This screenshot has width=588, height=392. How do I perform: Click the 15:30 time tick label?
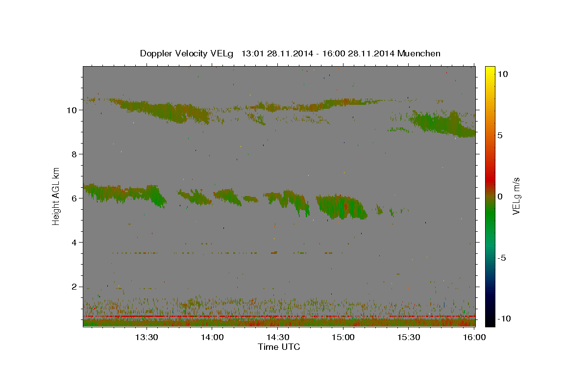click(409, 337)
